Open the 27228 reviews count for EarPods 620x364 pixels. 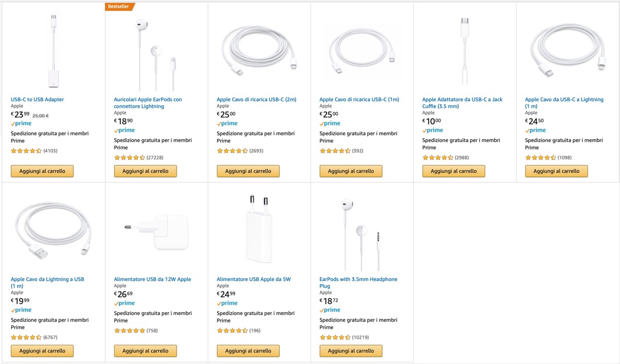(154, 157)
